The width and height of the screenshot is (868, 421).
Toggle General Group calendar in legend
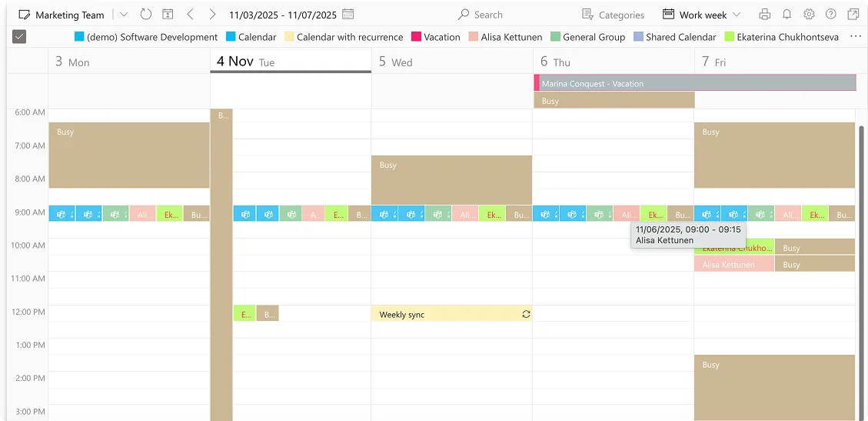click(588, 37)
